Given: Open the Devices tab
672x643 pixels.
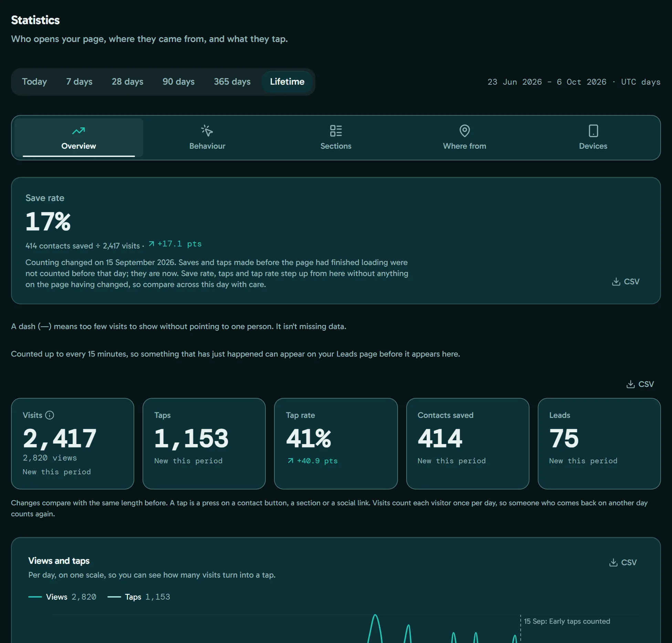Looking at the screenshot, I should [593, 138].
